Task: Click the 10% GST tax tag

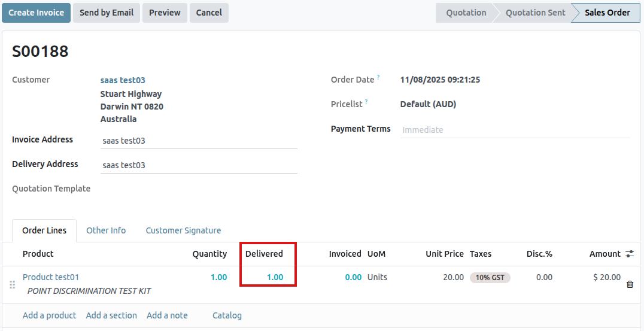Action: (x=490, y=278)
